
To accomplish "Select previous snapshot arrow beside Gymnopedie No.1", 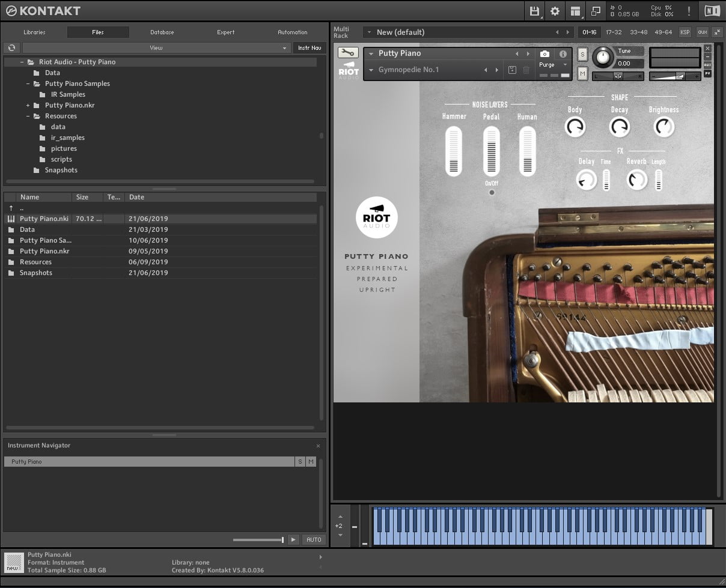I will click(486, 70).
